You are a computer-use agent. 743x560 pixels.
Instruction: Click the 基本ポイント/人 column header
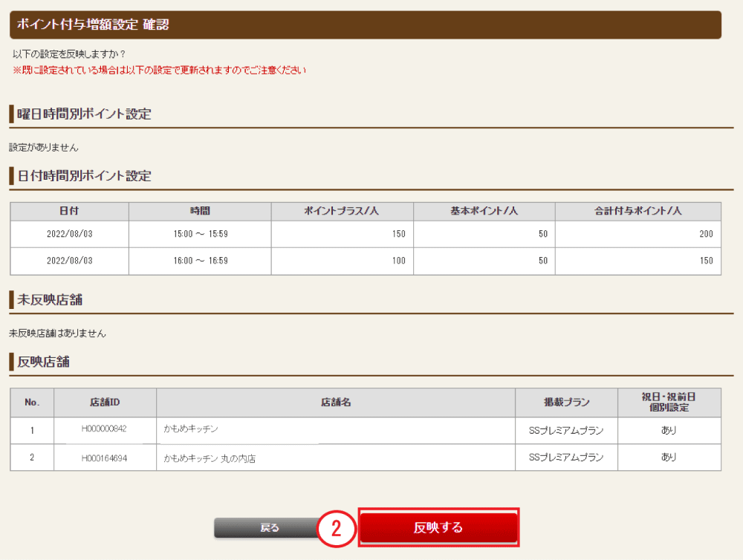(x=484, y=212)
